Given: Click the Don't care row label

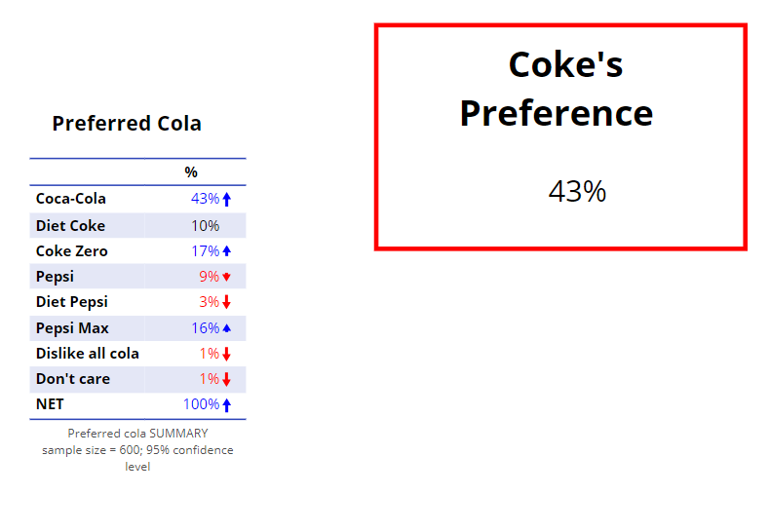Looking at the screenshot, I should pyautogui.click(x=73, y=379).
